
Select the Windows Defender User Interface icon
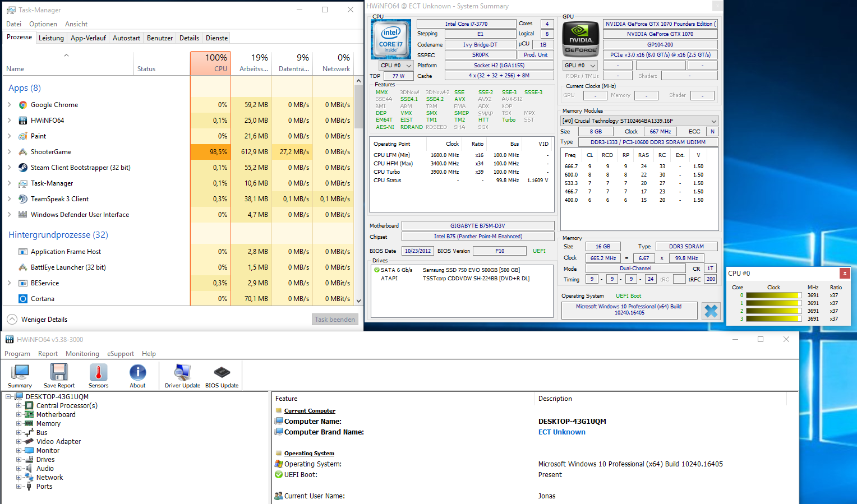tap(23, 215)
